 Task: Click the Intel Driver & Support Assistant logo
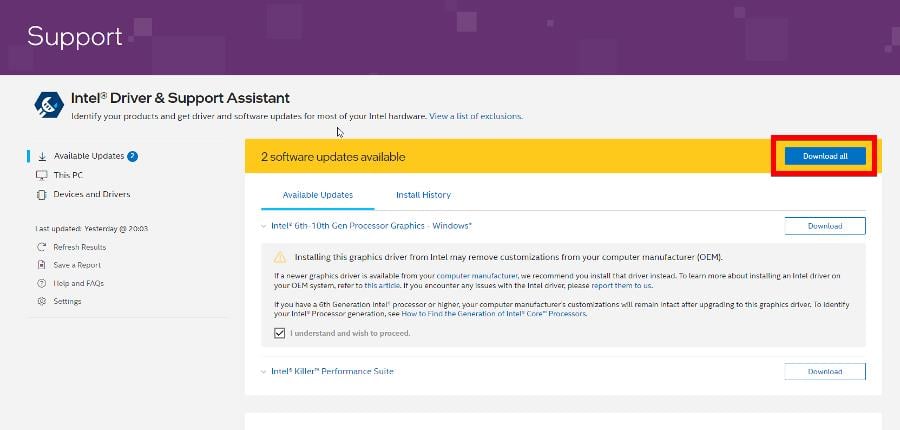[49, 104]
